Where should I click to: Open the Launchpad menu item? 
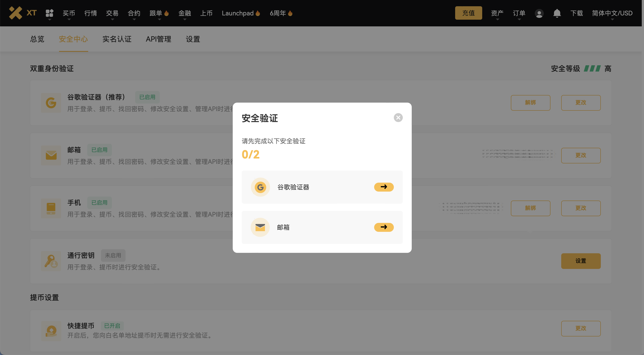click(237, 13)
